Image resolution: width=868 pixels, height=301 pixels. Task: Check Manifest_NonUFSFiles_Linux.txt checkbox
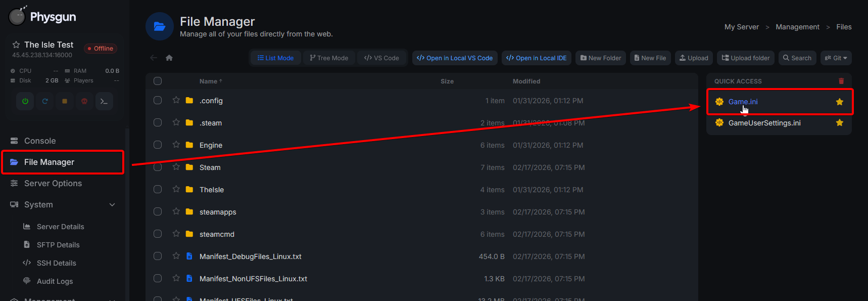coord(158,278)
